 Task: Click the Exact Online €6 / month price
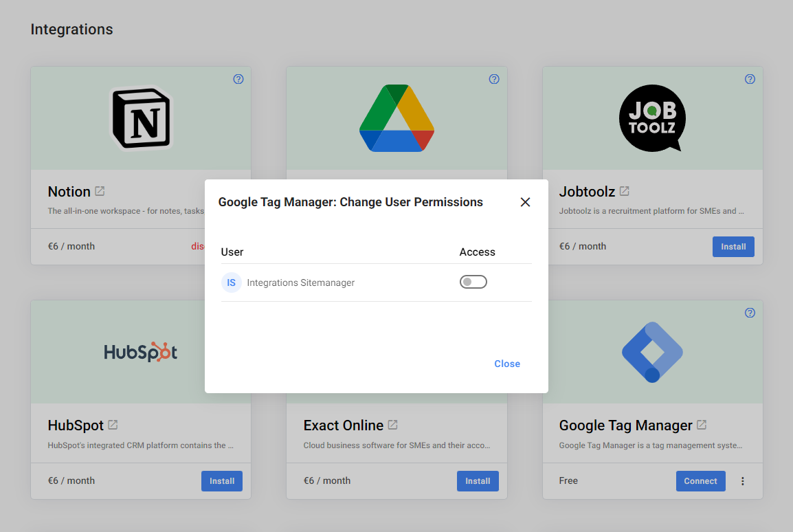click(327, 480)
